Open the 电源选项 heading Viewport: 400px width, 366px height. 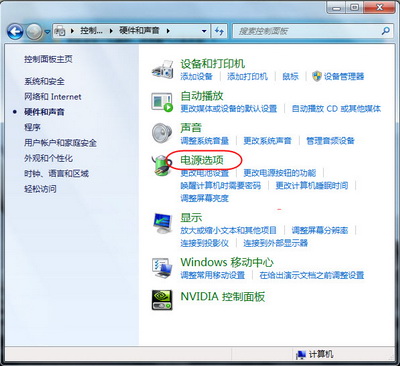click(x=202, y=160)
